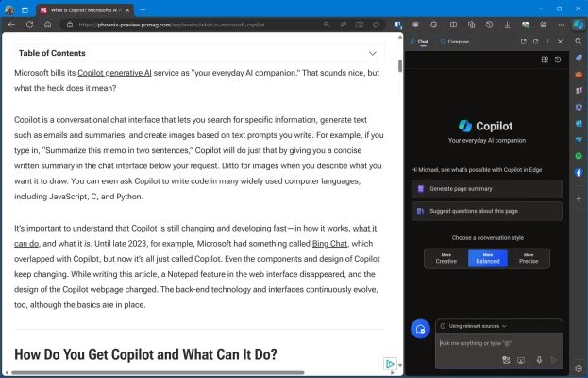This screenshot has width=588, height=378.
Task: Open the Copilot plugins grid icon
Action: [545, 60]
